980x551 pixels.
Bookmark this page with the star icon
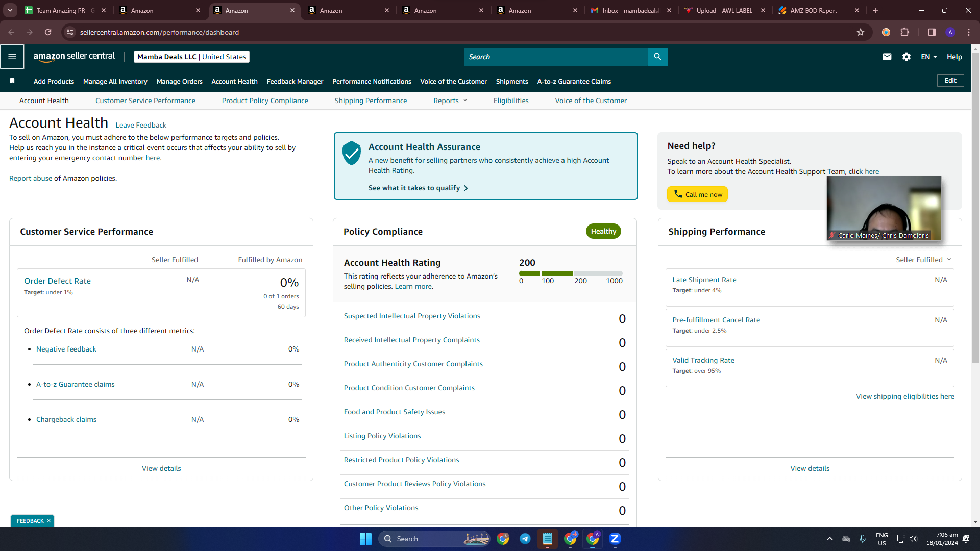pyautogui.click(x=861, y=32)
